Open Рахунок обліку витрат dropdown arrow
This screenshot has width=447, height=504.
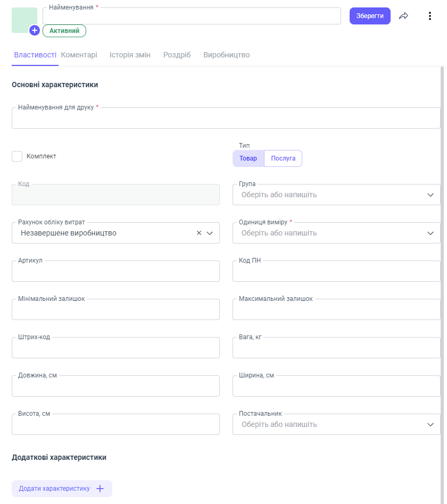[210, 233]
